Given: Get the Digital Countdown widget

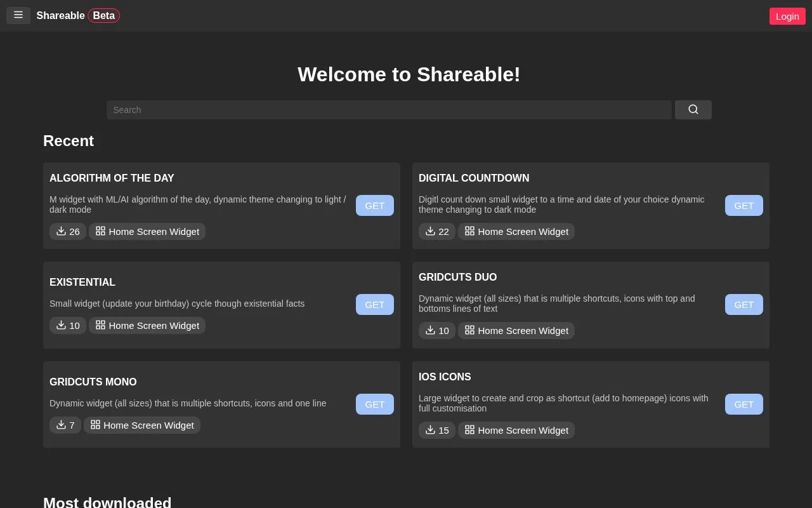Looking at the screenshot, I should coord(744,206).
